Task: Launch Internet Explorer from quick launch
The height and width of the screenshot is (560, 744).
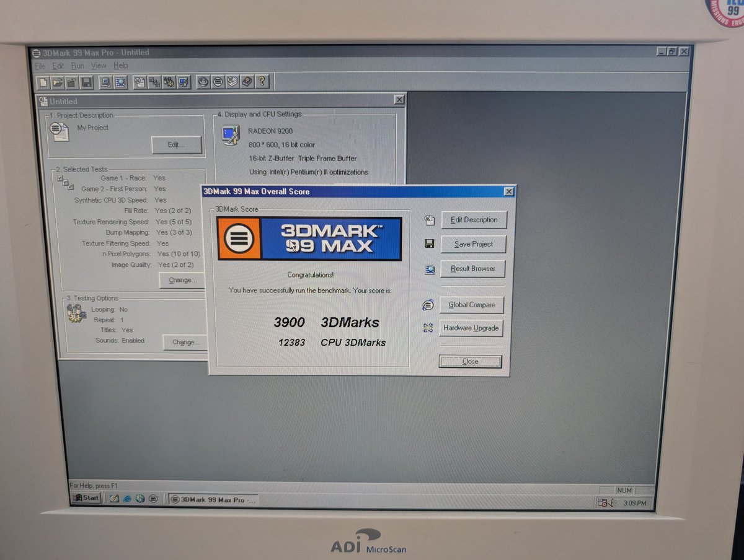Action: 127,499
